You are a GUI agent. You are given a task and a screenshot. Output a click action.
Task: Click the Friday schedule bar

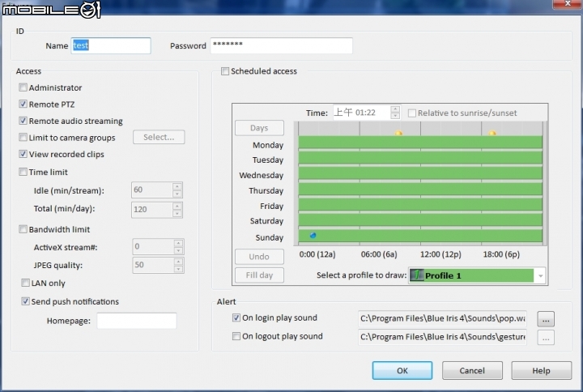pos(420,205)
